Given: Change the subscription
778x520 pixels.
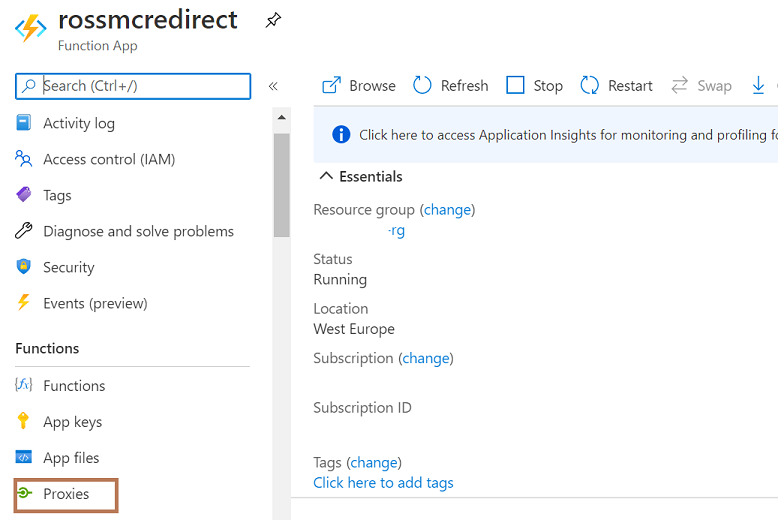Looking at the screenshot, I should click(x=426, y=358).
